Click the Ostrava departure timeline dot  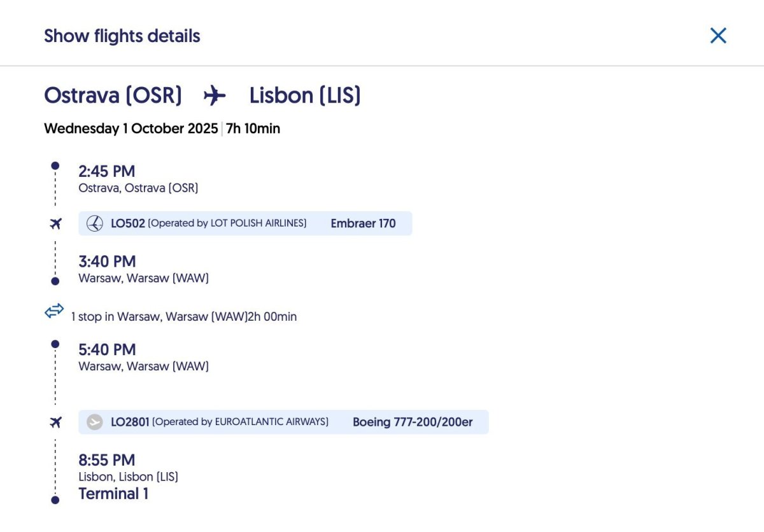55,165
